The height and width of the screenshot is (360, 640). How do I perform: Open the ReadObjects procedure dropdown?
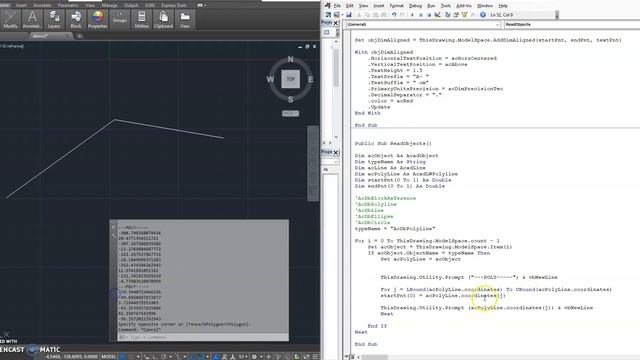571,24
